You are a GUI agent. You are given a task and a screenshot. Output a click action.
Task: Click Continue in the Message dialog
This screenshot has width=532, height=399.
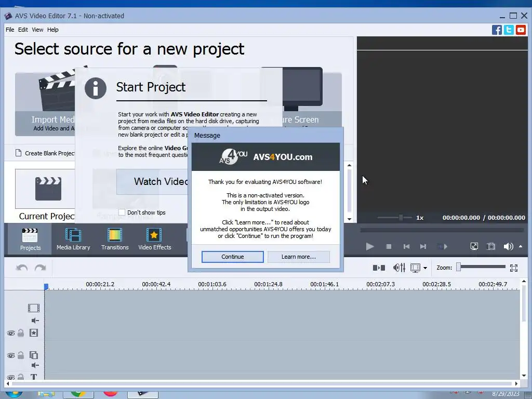coord(232,257)
